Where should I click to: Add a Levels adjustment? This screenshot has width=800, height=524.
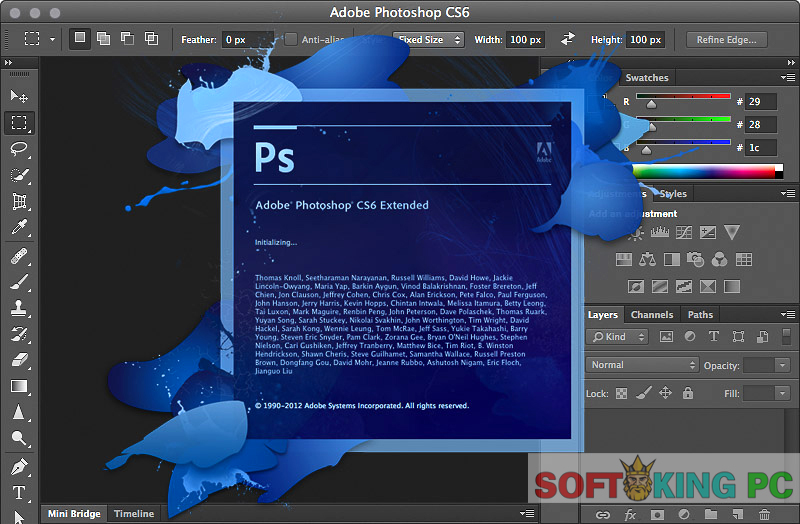660,232
